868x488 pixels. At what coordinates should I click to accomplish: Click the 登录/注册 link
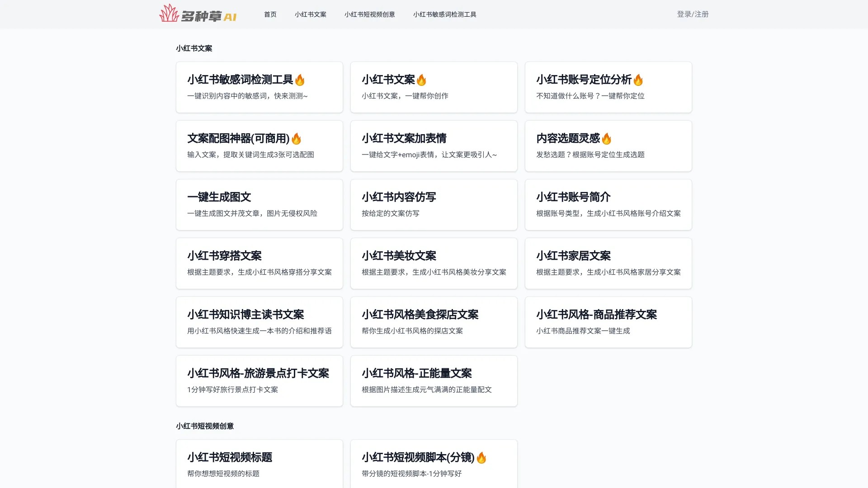(x=692, y=14)
